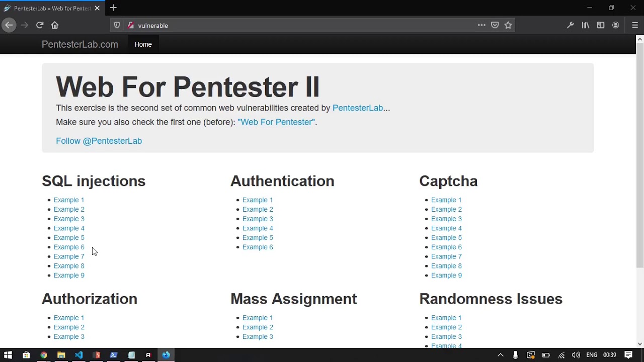The image size is (644, 362).
Task: Open the developer tools wrench icon
Action: tap(570, 25)
